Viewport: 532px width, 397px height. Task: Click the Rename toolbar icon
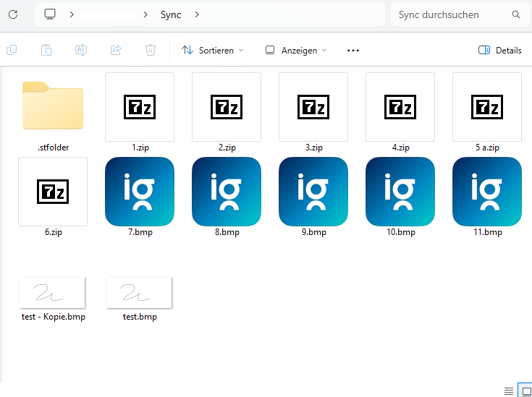(81, 50)
